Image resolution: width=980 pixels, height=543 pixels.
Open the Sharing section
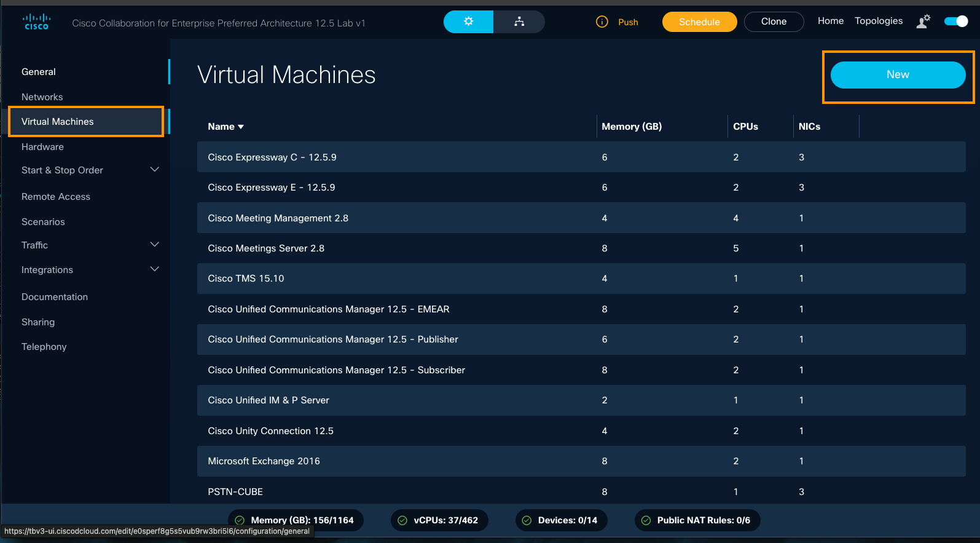click(x=38, y=322)
